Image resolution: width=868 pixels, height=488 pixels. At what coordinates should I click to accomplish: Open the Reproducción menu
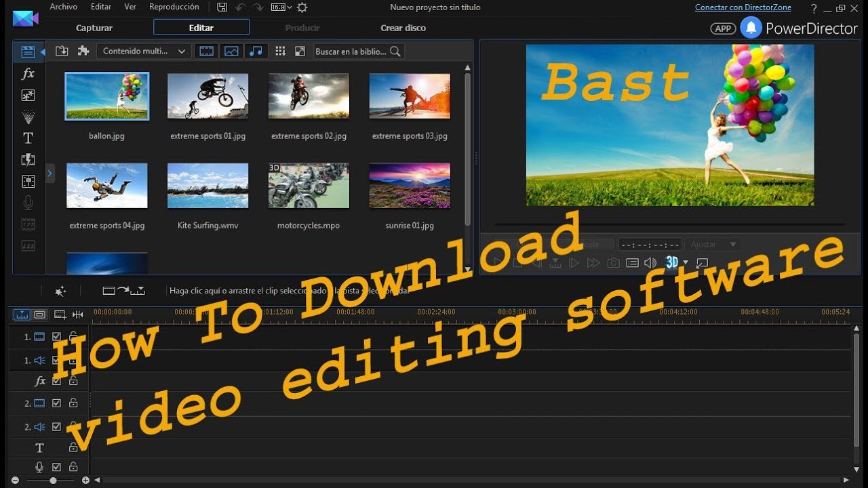click(x=174, y=7)
